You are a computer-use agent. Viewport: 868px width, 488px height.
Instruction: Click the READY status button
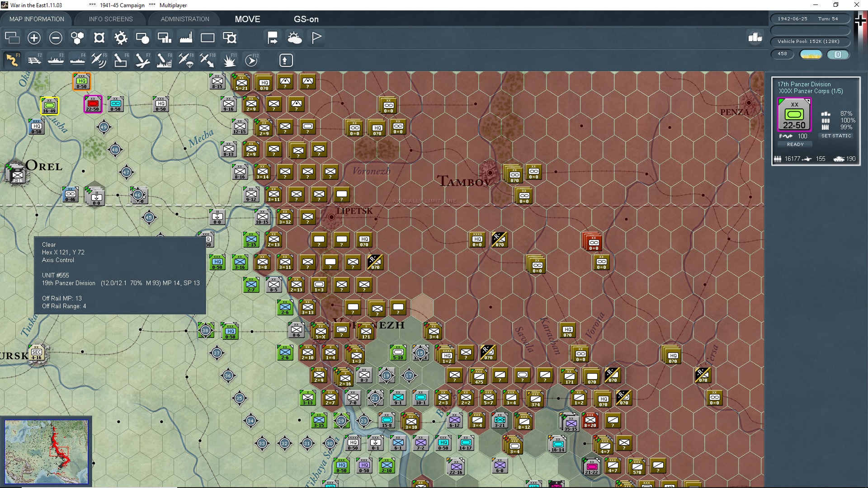pyautogui.click(x=795, y=144)
